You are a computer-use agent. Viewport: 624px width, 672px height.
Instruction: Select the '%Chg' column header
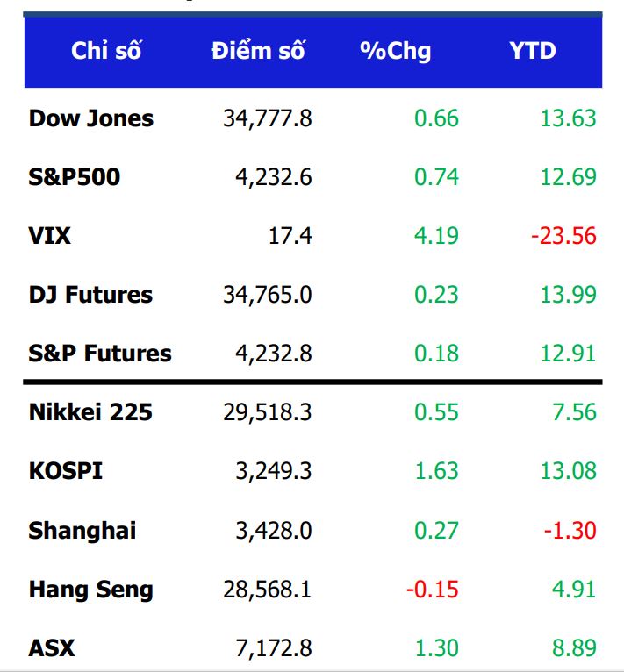click(x=396, y=51)
